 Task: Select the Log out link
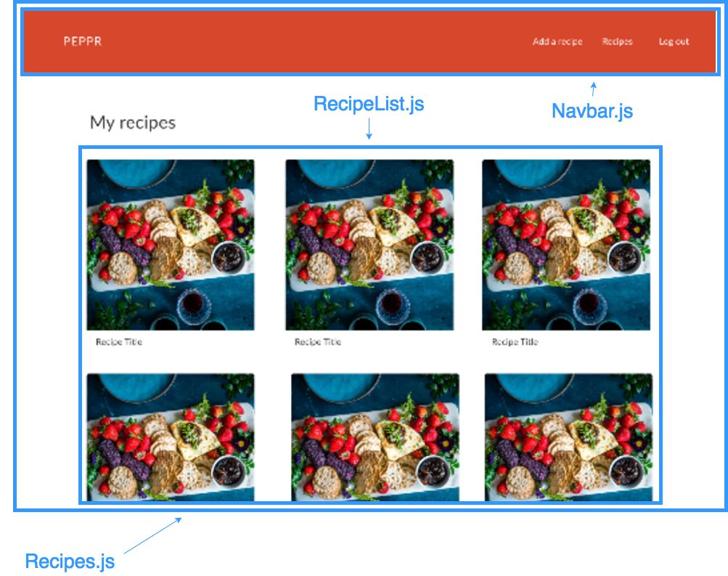click(x=674, y=41)
